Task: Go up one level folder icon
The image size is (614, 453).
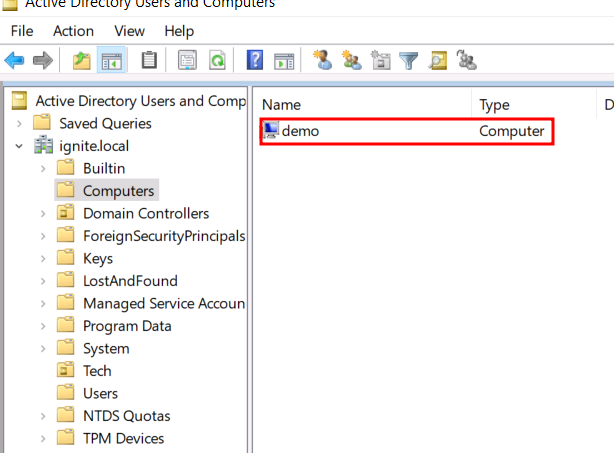Action: click(82, 61)
